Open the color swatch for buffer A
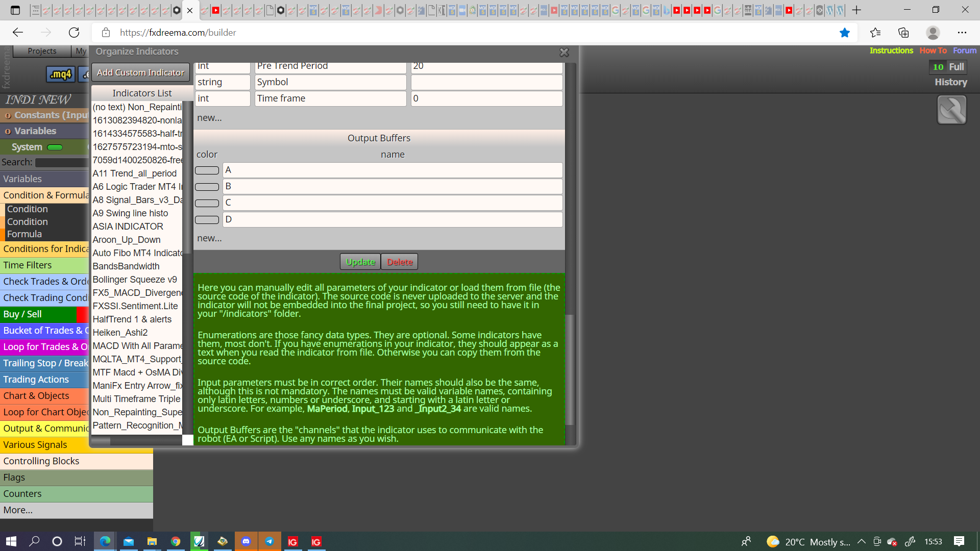The height and width of the screenshot is (551, 980). (x=207, y=170)
